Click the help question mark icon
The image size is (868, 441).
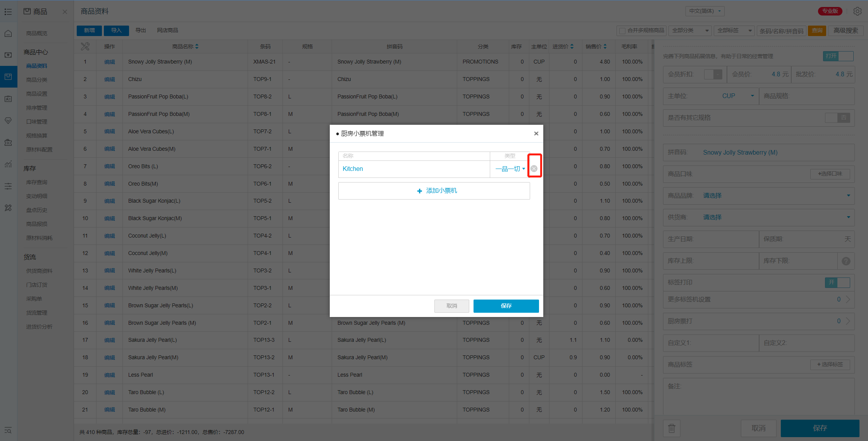[846, 261]
